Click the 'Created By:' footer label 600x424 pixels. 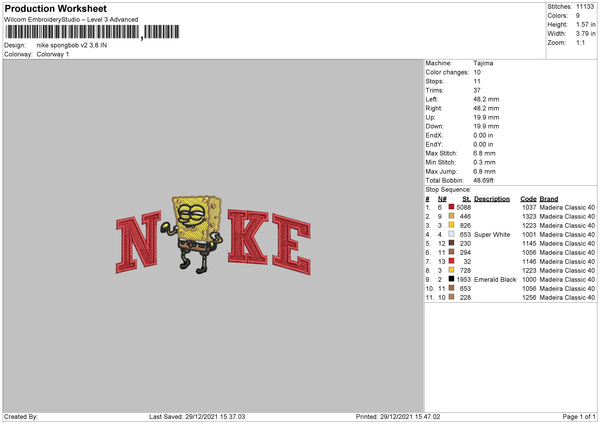pyautogui.click(x=21, y=416)
